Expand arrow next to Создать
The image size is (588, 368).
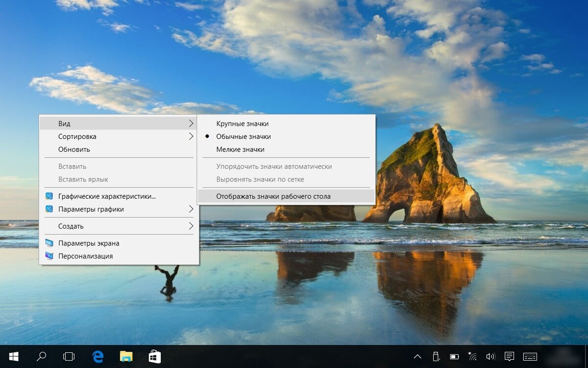coord(191,226)
